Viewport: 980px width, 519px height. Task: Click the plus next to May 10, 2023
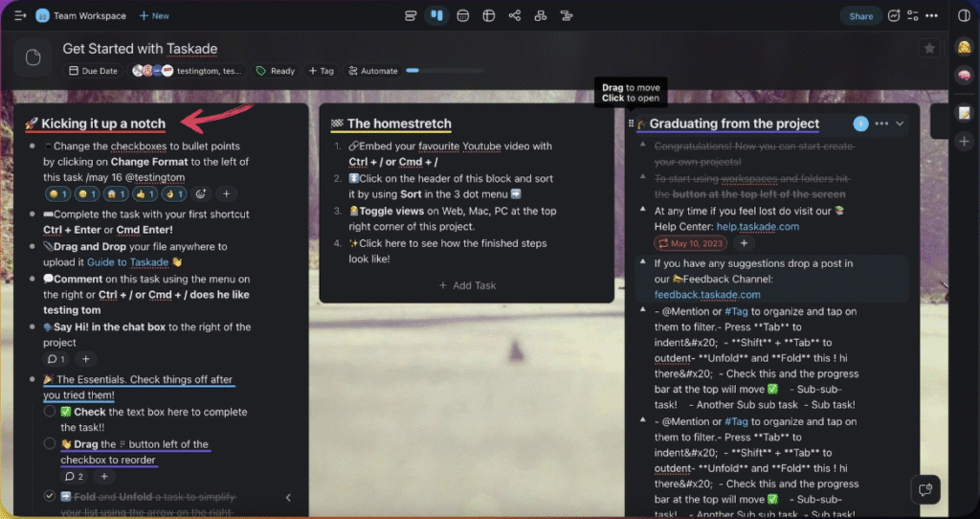(744, 243)
